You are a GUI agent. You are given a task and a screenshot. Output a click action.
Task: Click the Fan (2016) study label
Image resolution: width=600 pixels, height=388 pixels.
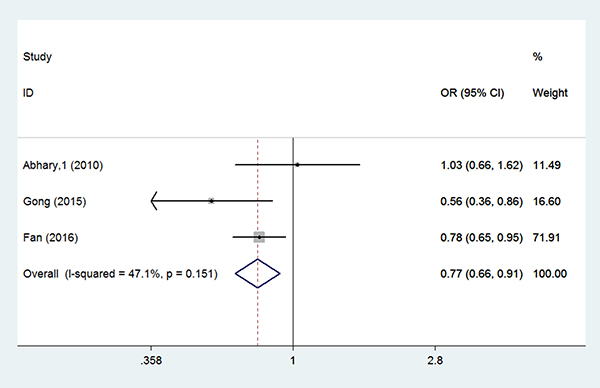(51, 238)
